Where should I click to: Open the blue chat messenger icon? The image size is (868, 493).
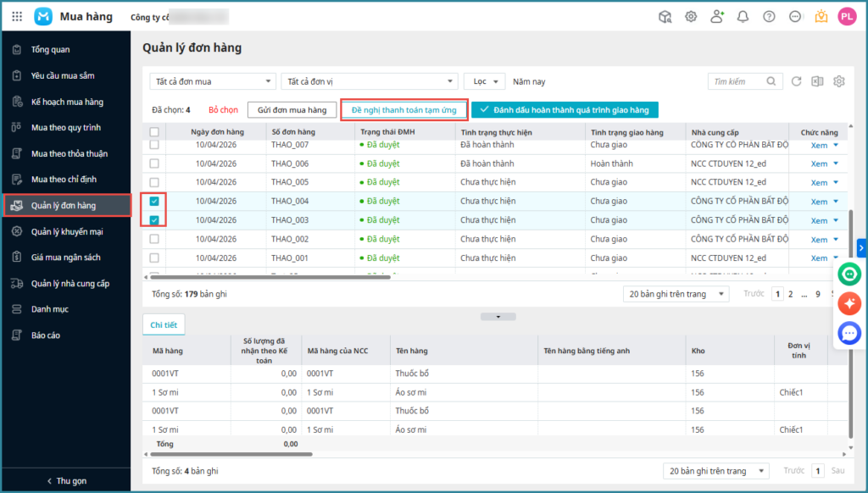pyautogui.click(x=849, y=333)
